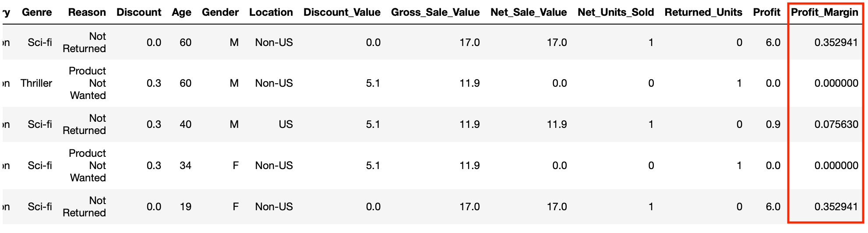Select the Age cell showing 19
Screen dimensions: 868x233
coord(185,207)
